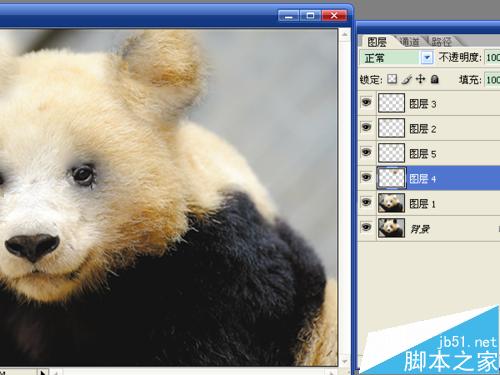Select the 图层 3 thumbnail
Screen dimensions: 500x375
(391, 103)
